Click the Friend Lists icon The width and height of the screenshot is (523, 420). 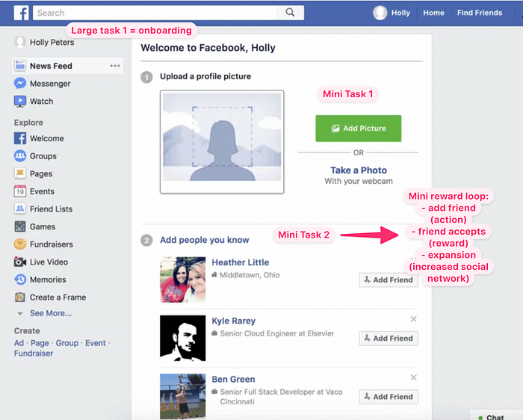click(x=20, y=209)
